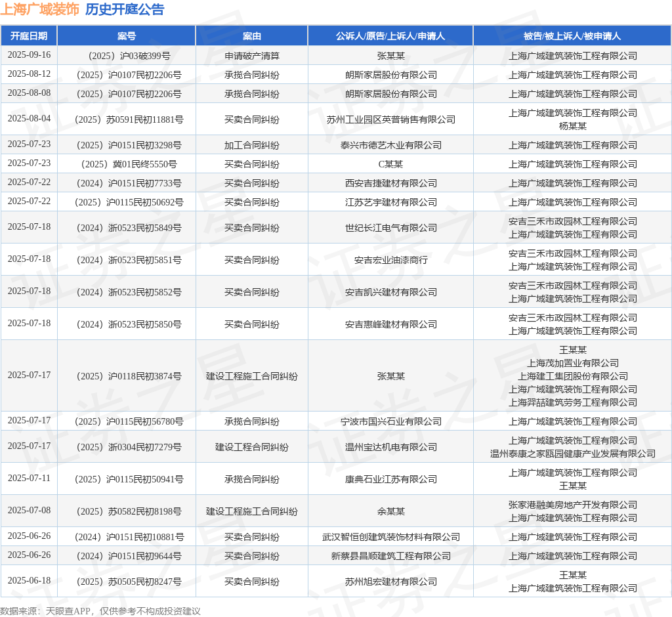Click plaintiff 安吉宏业油漆商行
Screen dimensions: 672x617
[391, 260]
